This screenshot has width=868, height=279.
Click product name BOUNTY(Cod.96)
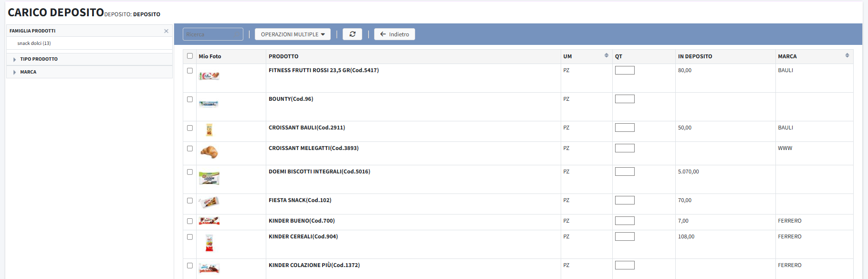pos(291,99)
